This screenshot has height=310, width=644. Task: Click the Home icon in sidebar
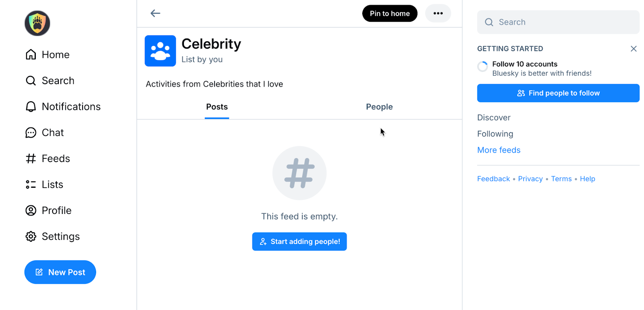point(31,55)
